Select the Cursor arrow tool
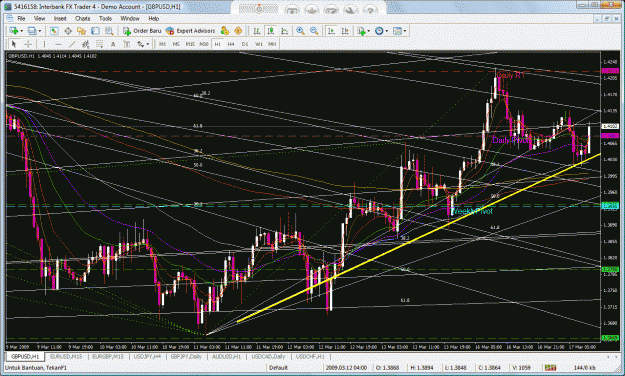Viewport: 625px width, 376px height. (14, 44)
